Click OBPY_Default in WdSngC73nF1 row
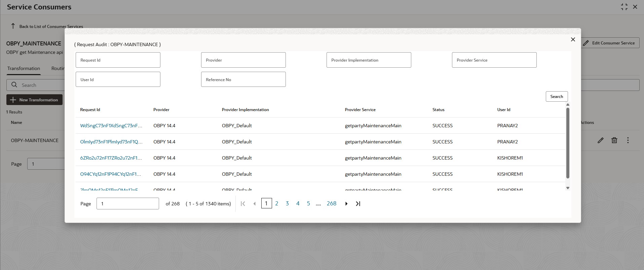This screenshot has height=270, width=644. click(237, 126)
